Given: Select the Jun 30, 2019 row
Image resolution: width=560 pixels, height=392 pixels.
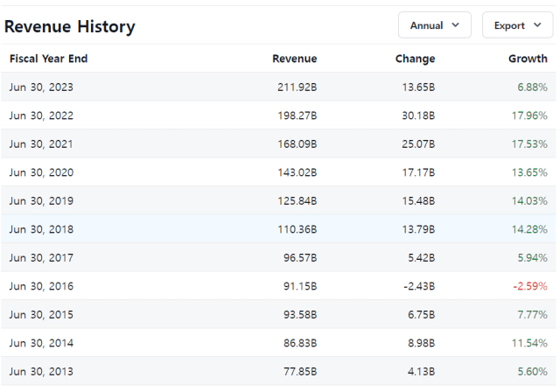Looking at the screenshot, I should pos(278,200).
